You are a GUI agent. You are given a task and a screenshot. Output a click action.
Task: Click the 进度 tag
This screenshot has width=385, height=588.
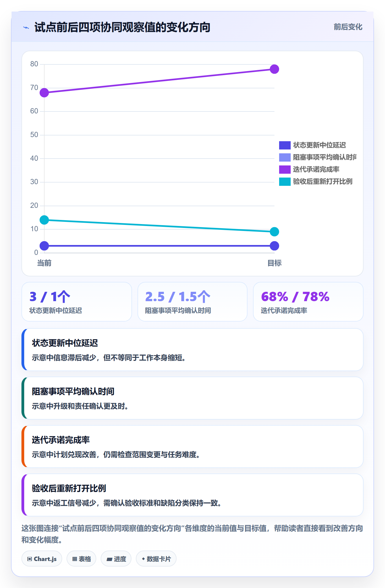116,559
